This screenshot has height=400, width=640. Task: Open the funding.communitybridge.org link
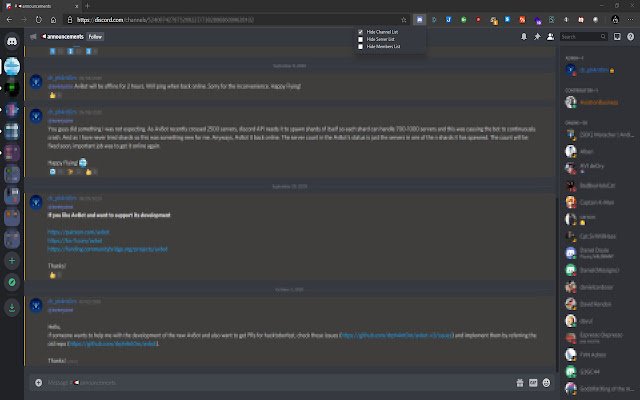[107, 249]
